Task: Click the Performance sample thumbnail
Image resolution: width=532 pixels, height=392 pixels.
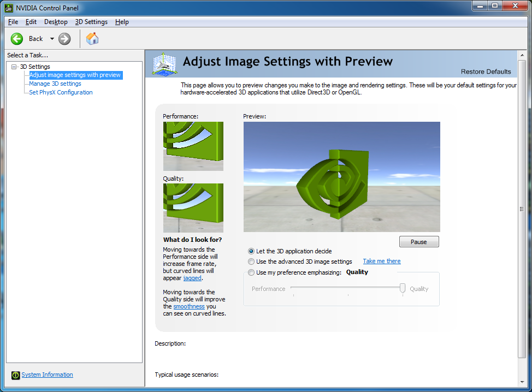Action: click(x=193, y=146)
